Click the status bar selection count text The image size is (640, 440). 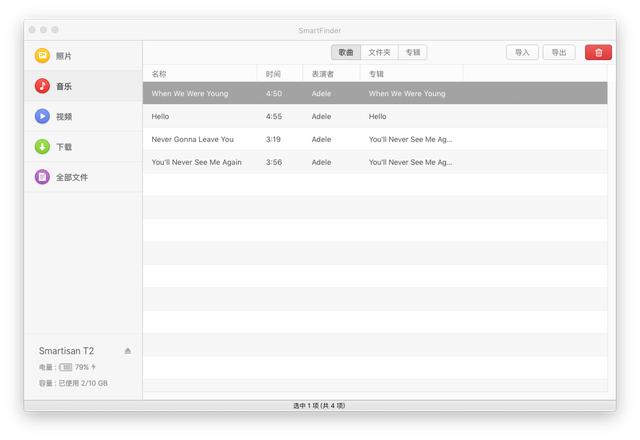pyautogui.click(x=319, y=405)
